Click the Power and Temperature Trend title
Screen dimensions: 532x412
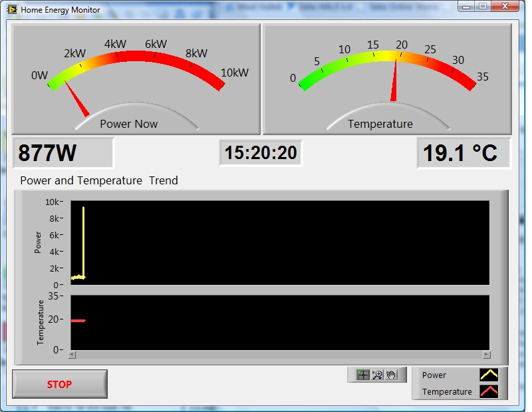[x=98, y=180]
